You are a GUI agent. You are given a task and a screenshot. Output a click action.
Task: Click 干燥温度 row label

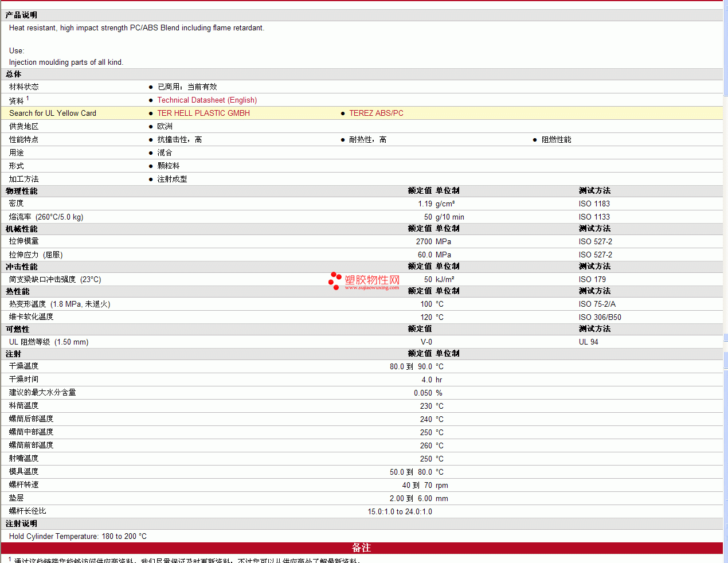[x=24, y=366]
